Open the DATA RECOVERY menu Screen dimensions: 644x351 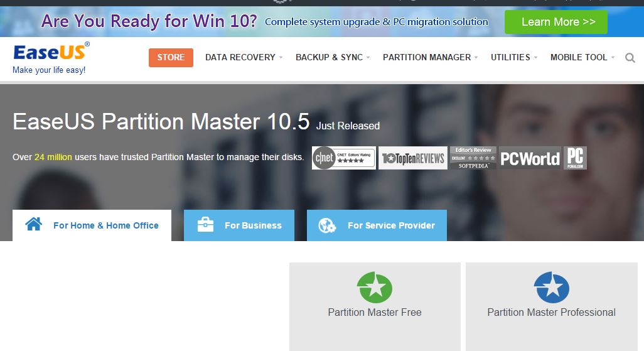(x=240, y=58)
